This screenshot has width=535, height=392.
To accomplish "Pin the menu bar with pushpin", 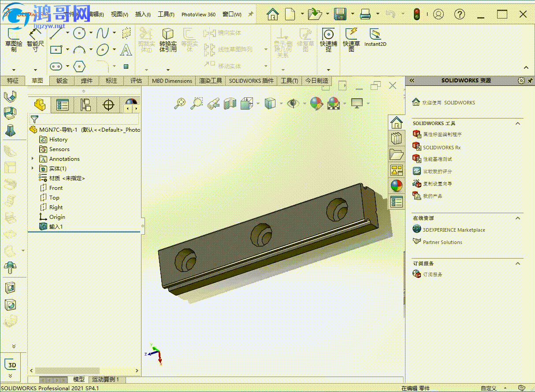I will coord(250,14).
